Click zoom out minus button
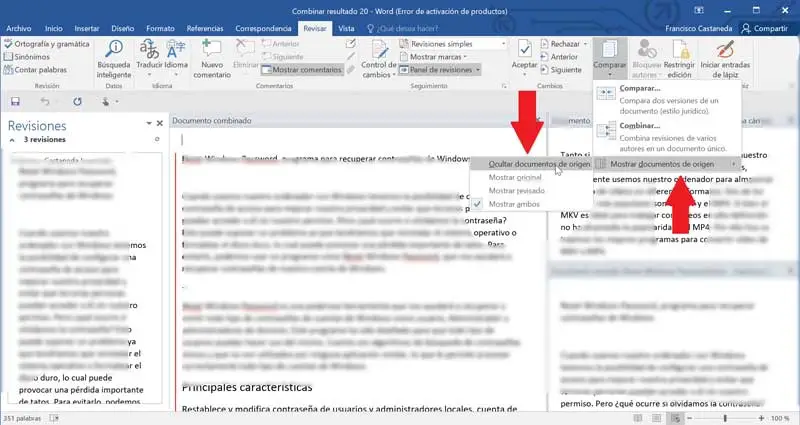This screenshot has height=425, width=800. tap(689, 418)
